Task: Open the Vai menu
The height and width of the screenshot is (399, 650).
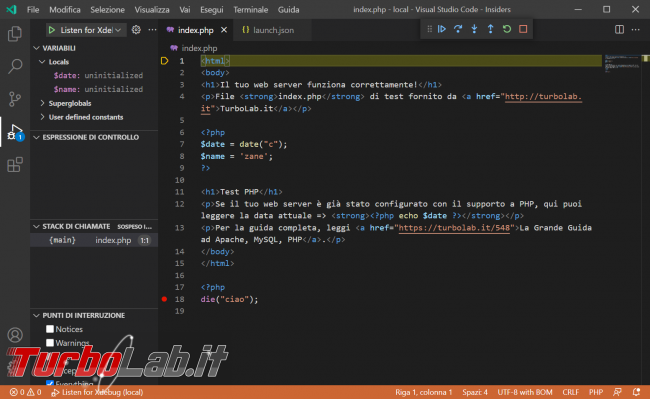Action: (x=184, y=9)
